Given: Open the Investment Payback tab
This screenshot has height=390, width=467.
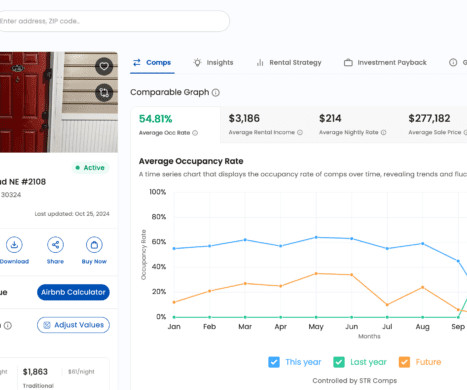Looking at the screenshot, I should pyautogui.click(x=385, y=62).
